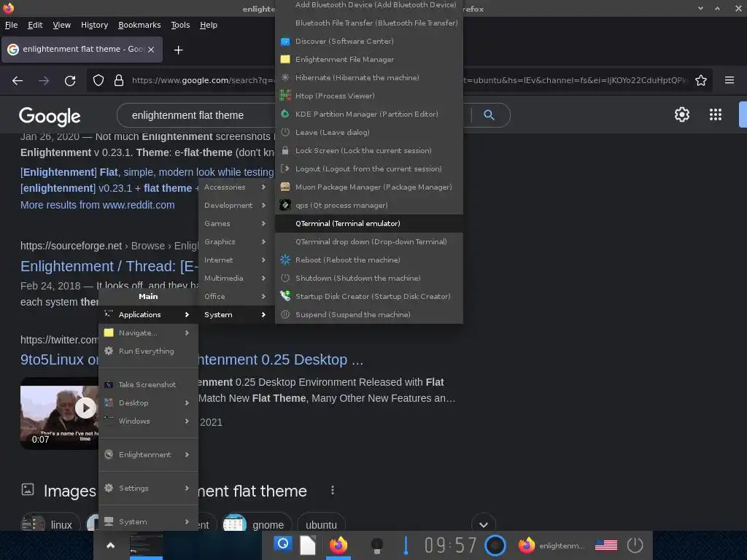
Task: Bookmark page with the star icon
Action: [x=701, y=80]
